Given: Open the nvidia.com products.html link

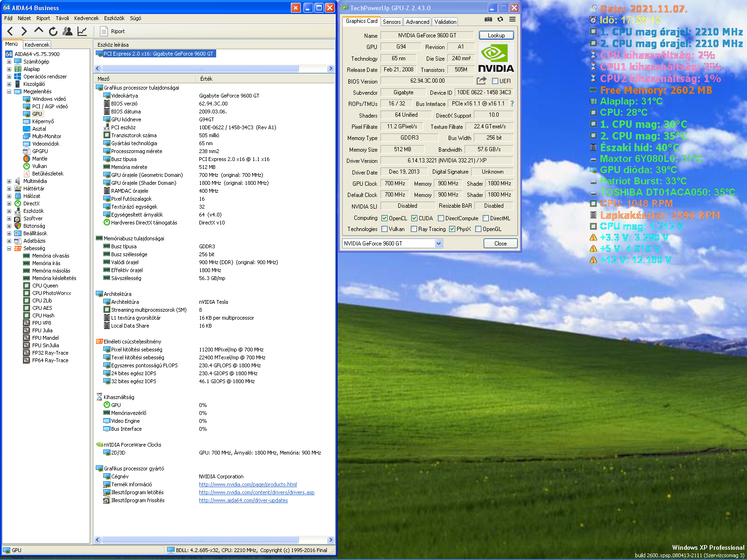Looking at the screenshot, I should pos(248,484).
